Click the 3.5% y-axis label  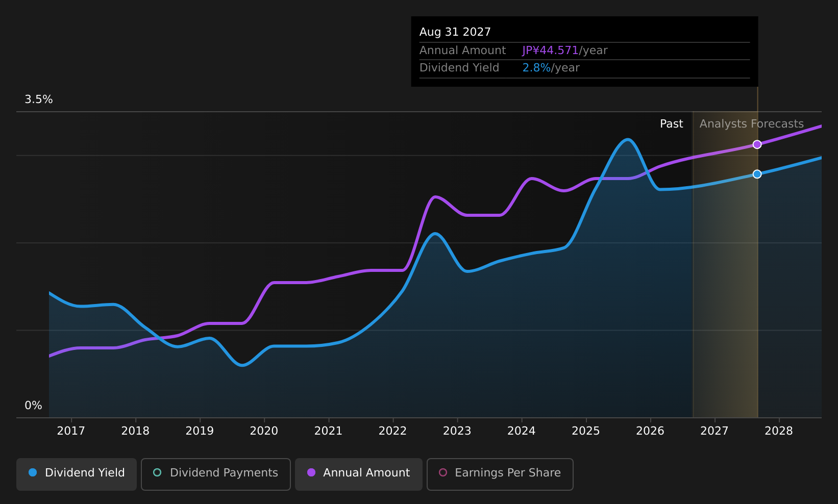[x=39, y=99]
